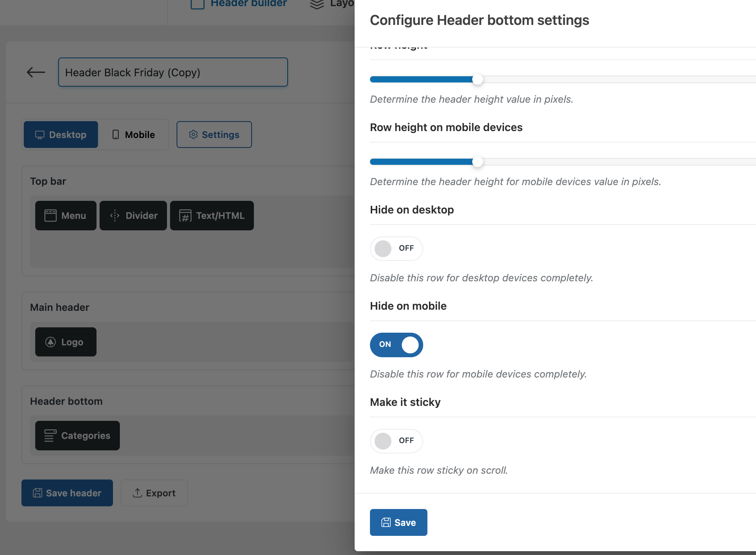Screen dimensions: 756x555
Task: Click the Save header button
Action: (67, 493)
